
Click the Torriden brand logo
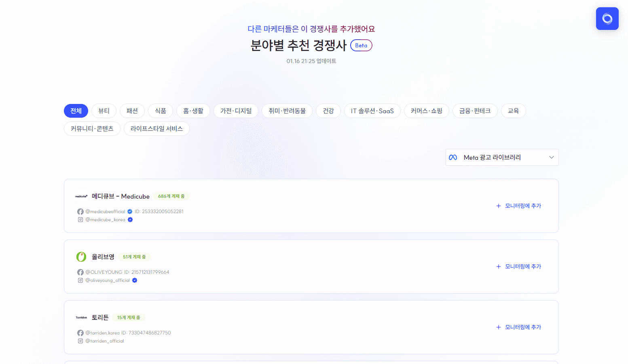81,317
